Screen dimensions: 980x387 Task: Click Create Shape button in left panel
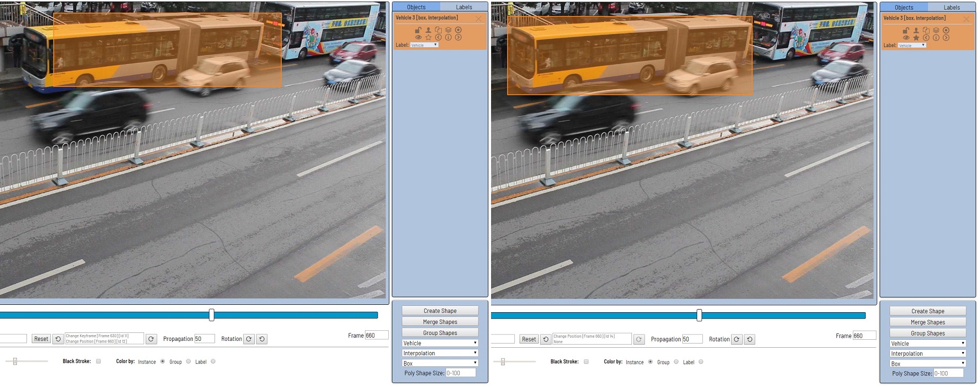coord(440,311)
